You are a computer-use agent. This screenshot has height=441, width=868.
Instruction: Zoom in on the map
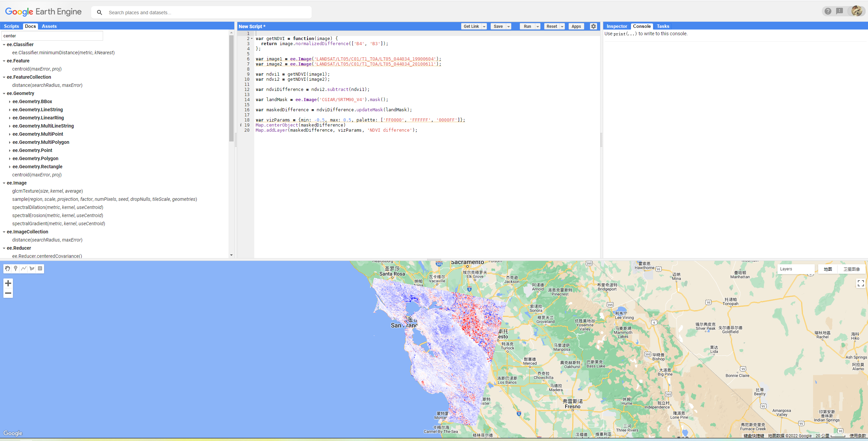tap(8, 283)
